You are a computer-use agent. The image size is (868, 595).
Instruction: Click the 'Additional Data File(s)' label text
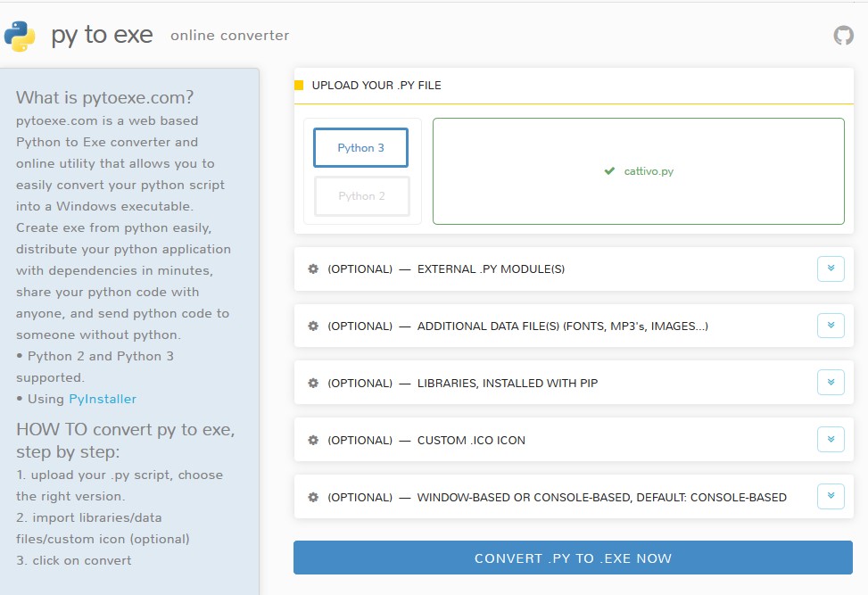point(562,326)
